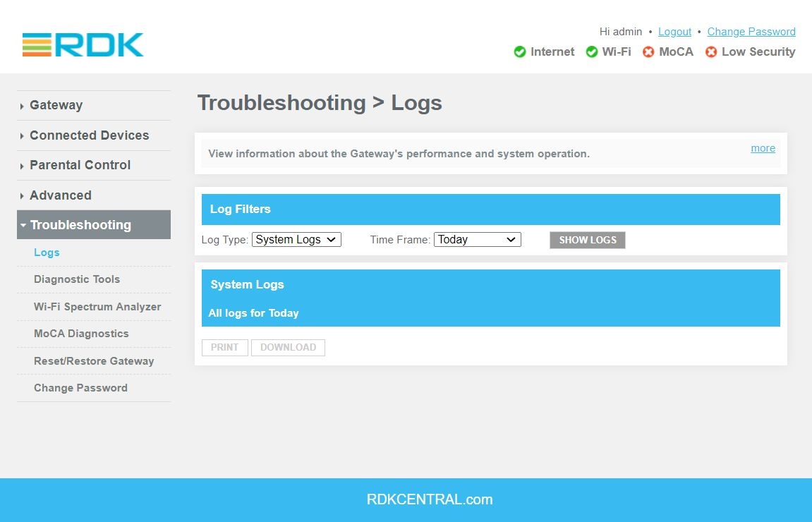This screenshot has height=522, width=812.
Task: Click the Low Security warning icon
Action: click(711, 51)
